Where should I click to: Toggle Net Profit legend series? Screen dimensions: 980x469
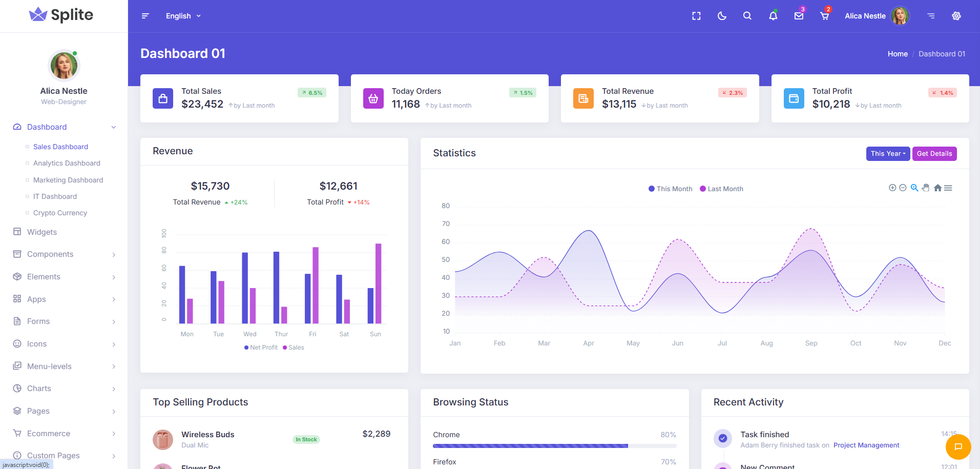261,348
